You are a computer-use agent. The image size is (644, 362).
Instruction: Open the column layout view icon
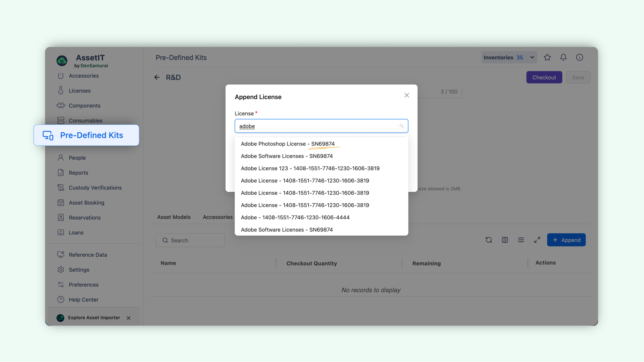coord(505,240)
